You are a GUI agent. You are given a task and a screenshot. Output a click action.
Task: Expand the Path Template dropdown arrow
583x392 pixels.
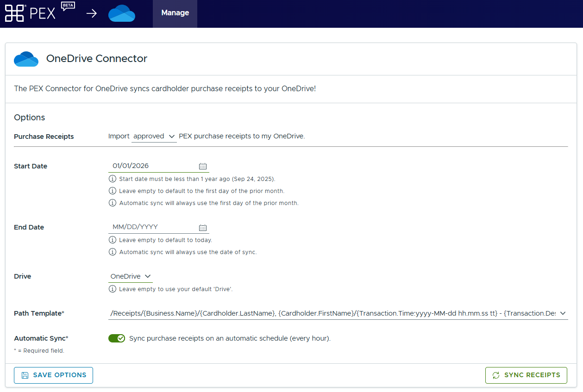coord(563,313)
